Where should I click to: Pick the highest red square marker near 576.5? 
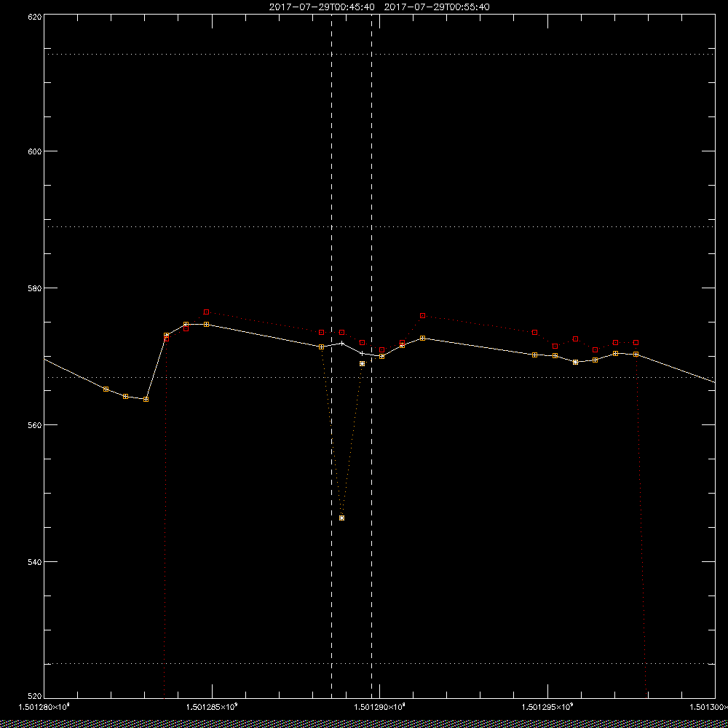coord(206,312)
